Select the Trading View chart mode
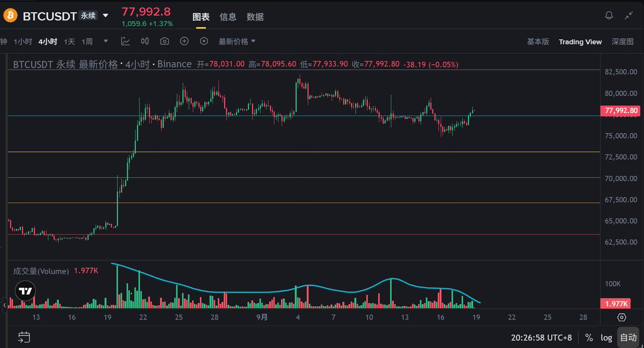The width and height of the screenshot is (644, 348). pos(580,41)
